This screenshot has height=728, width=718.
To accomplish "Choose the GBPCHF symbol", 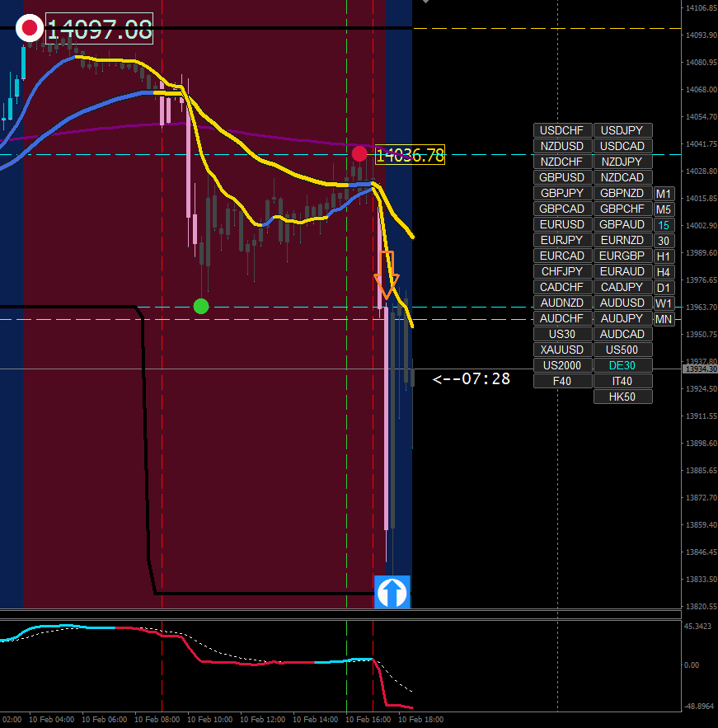I will (x=623, y=209).
